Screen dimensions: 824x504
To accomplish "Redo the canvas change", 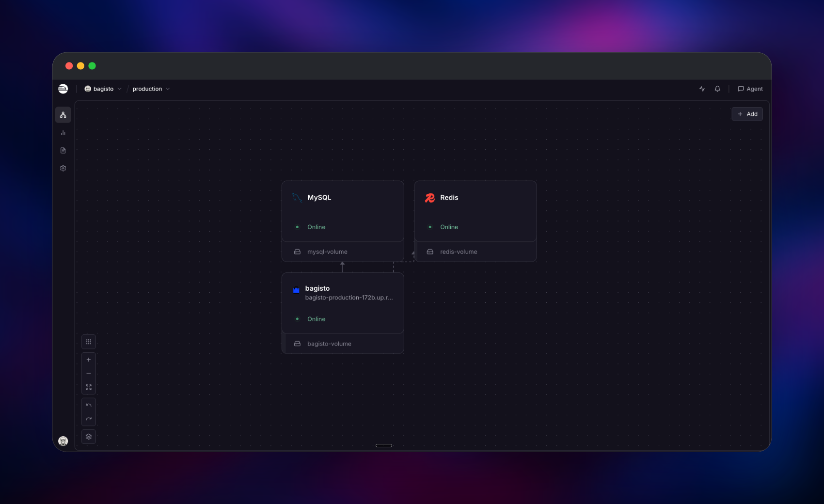I will (89, 419).
